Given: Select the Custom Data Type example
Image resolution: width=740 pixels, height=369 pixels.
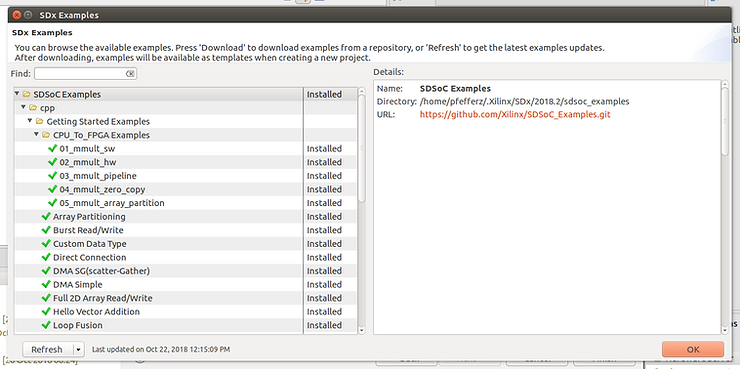Looking at the screenshot, I should pos(90,244).
